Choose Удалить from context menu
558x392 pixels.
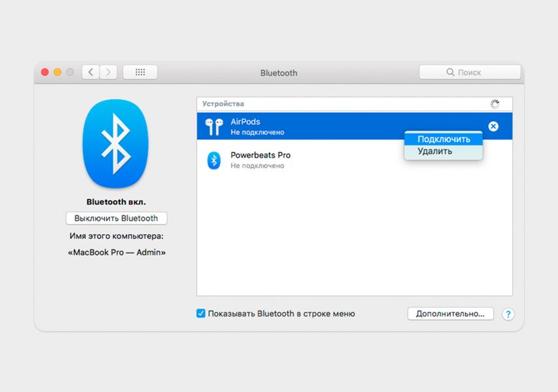[443, 151]
